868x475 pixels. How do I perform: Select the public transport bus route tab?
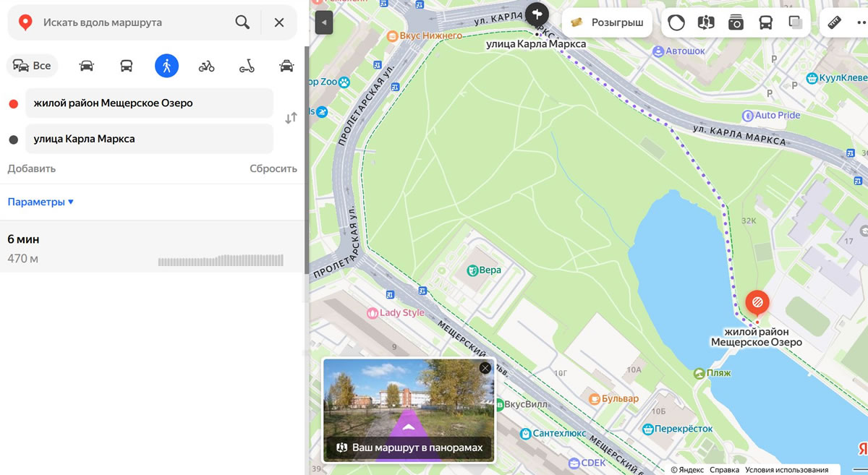(127, 67)
